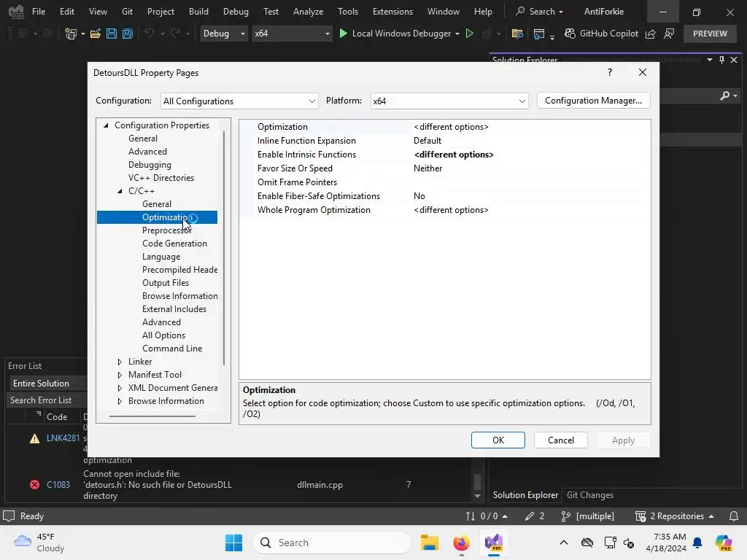Start Local Windows Debugger green play icon
This screenshot has height=560, width=747.
343,34
